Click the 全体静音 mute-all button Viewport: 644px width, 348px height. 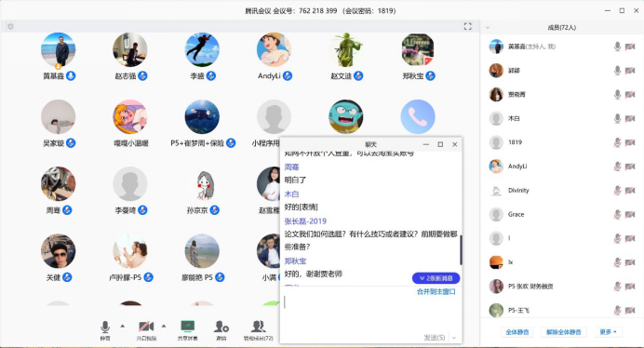pos(517,332)
